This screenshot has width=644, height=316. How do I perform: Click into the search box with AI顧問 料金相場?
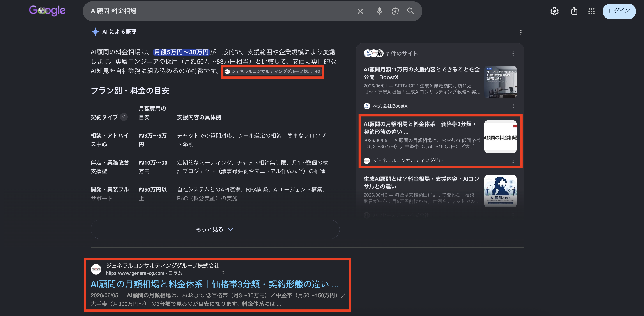pos(220,11)
